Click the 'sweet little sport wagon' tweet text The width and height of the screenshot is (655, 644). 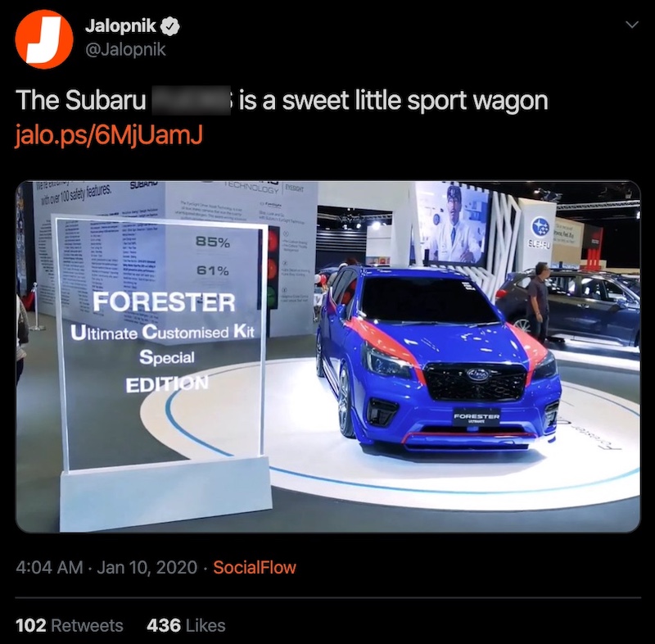coord(394,101)
